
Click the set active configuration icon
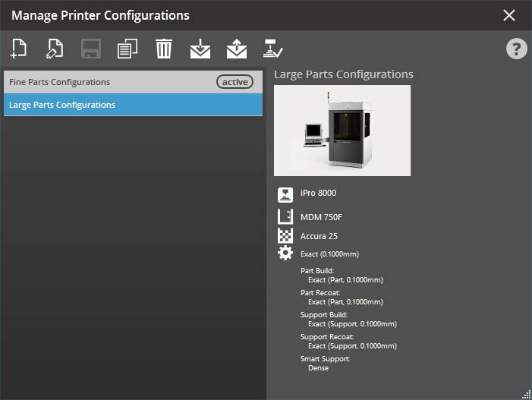pyautogui.click(x=272, y=49)
